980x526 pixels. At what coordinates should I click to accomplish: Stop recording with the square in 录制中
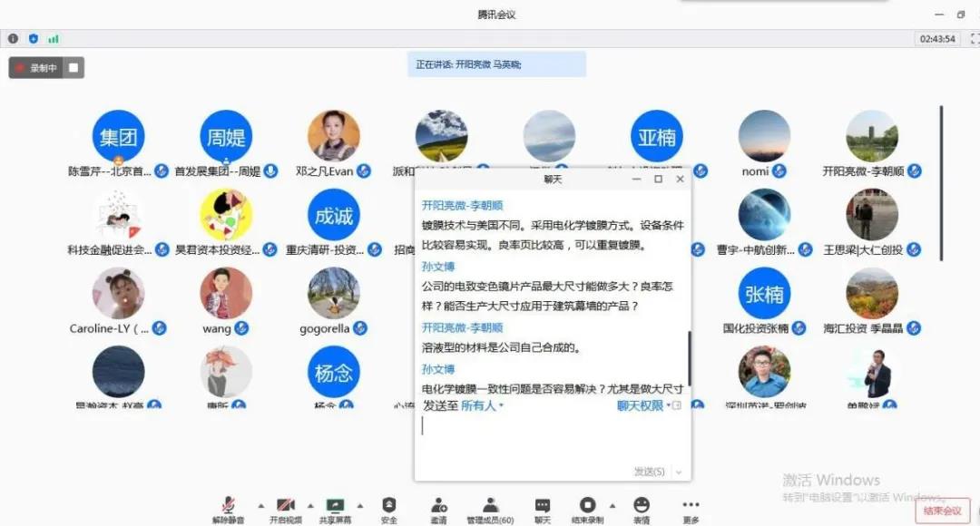(x=73, y=67)
